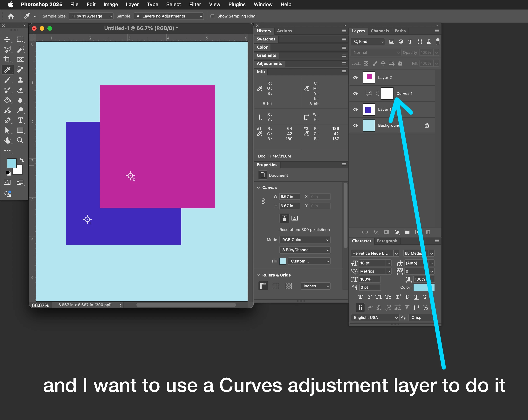Click the delete layer trash icon
The height and width of the screenshot is (420, 528).
[428, 232]
